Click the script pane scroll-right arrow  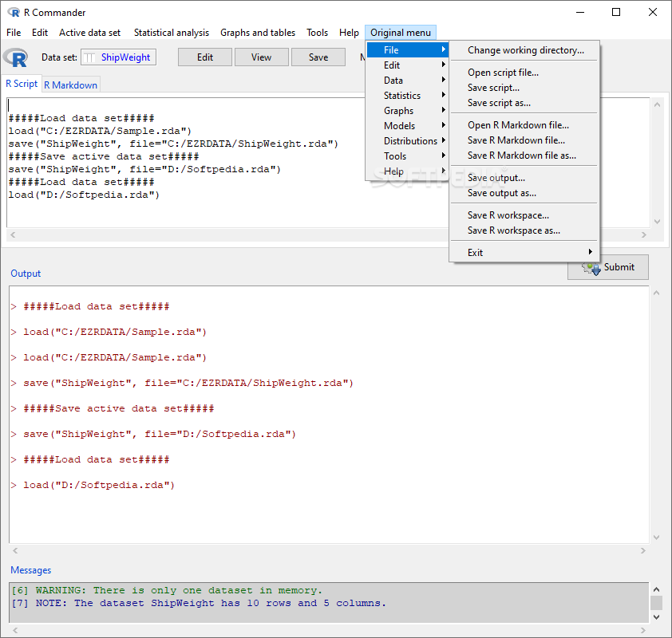644,234
